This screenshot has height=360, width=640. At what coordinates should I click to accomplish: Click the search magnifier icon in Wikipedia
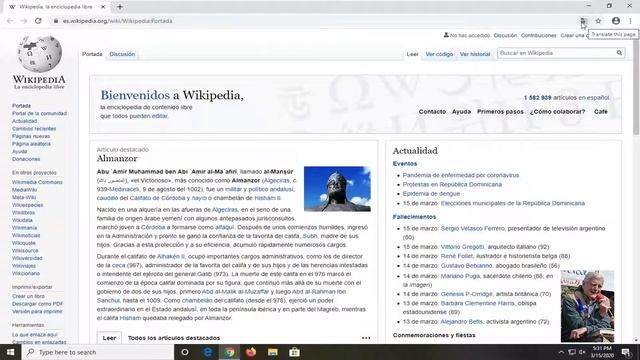pyautogui.click(x=619, y=53)
